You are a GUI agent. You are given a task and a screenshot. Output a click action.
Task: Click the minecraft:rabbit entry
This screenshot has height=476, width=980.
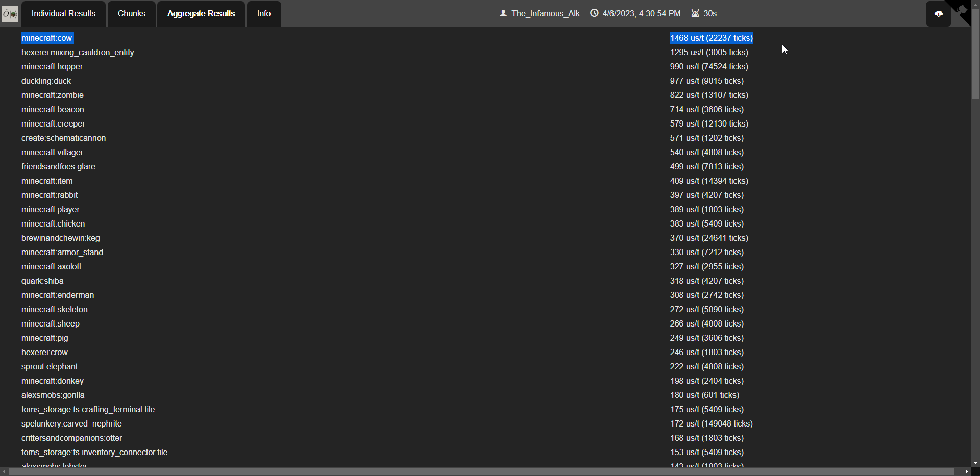click(x=50, y=195)
